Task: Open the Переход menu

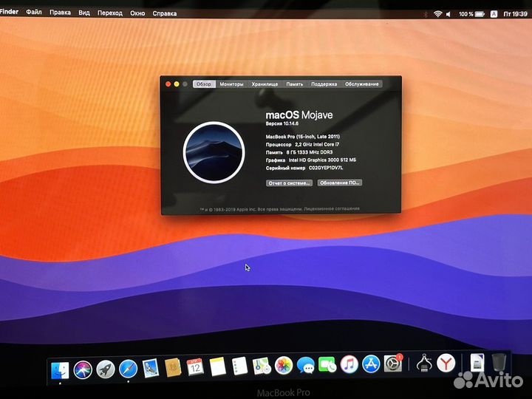Action: [110, 13]
